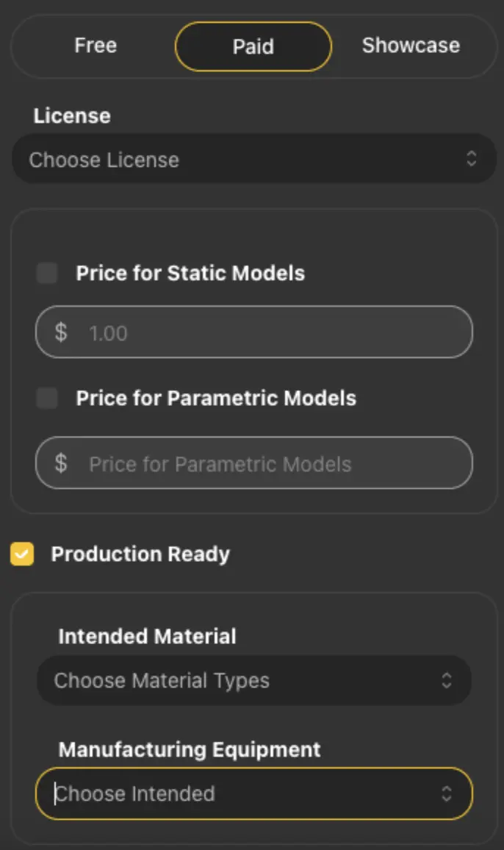Viewport: 504px width, 850px height.
Task: Open the Choose License dropdown
Action: point(253,159)
